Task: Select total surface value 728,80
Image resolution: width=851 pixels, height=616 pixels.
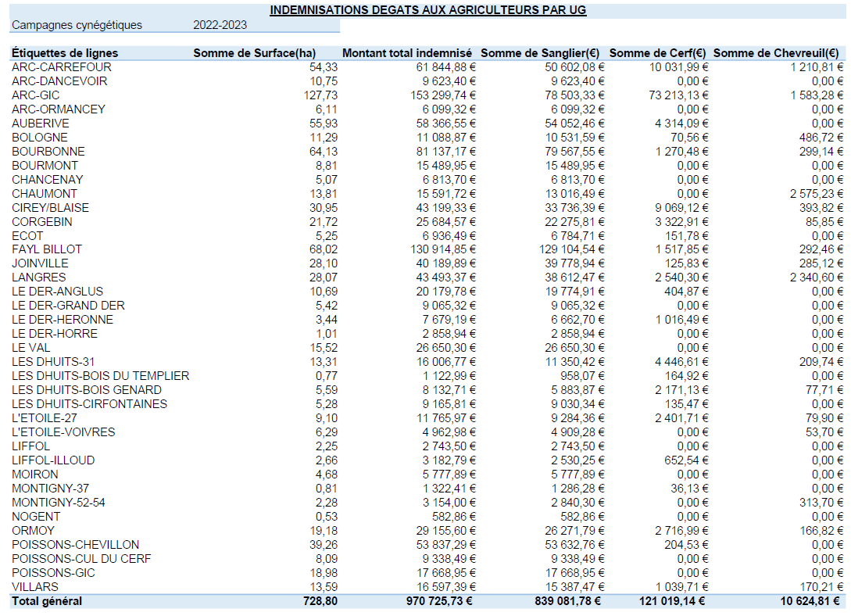Action: click(x=320, y=603)
